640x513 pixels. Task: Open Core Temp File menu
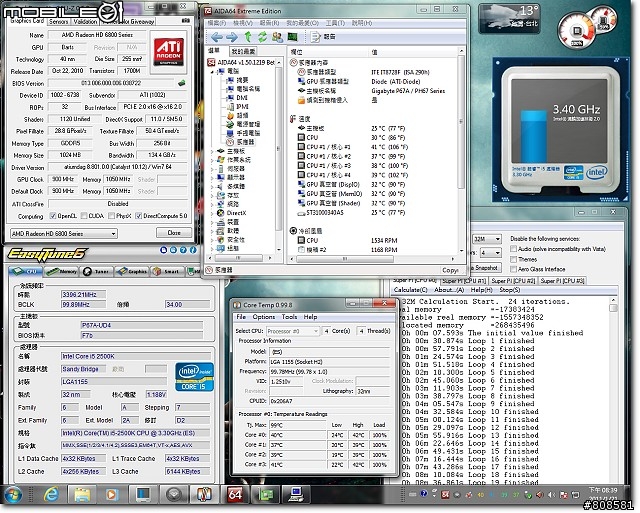[x=241, y=317]
